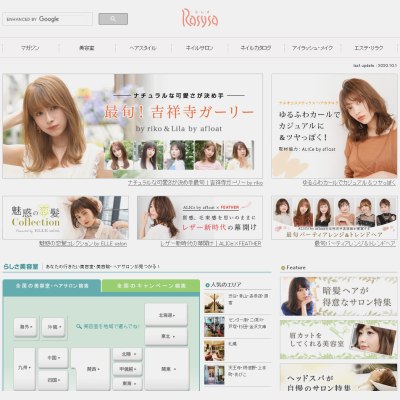This screenshot has height=400, width=400.
Task: Open the 吉祥寺ガーリー main banner
Action: 132,126
